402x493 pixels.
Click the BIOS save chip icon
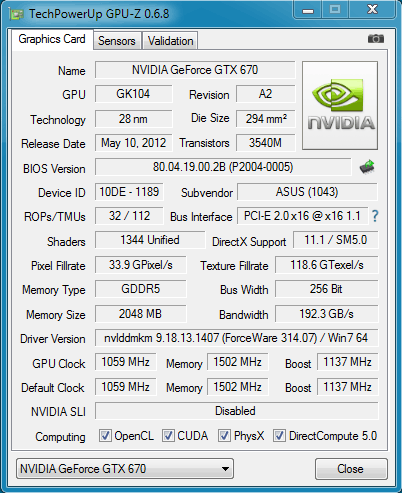click(x=367, y=167)
